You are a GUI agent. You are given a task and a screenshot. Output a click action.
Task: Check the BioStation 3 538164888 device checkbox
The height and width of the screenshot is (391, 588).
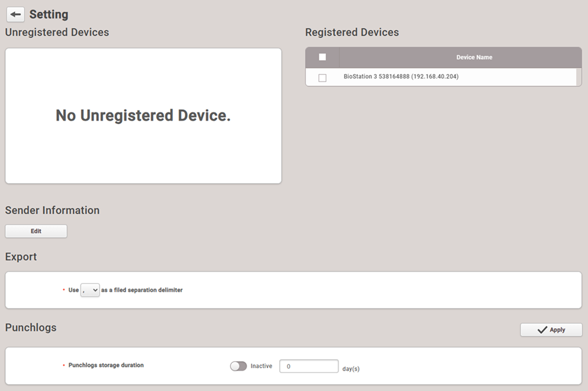coord(322,78)
